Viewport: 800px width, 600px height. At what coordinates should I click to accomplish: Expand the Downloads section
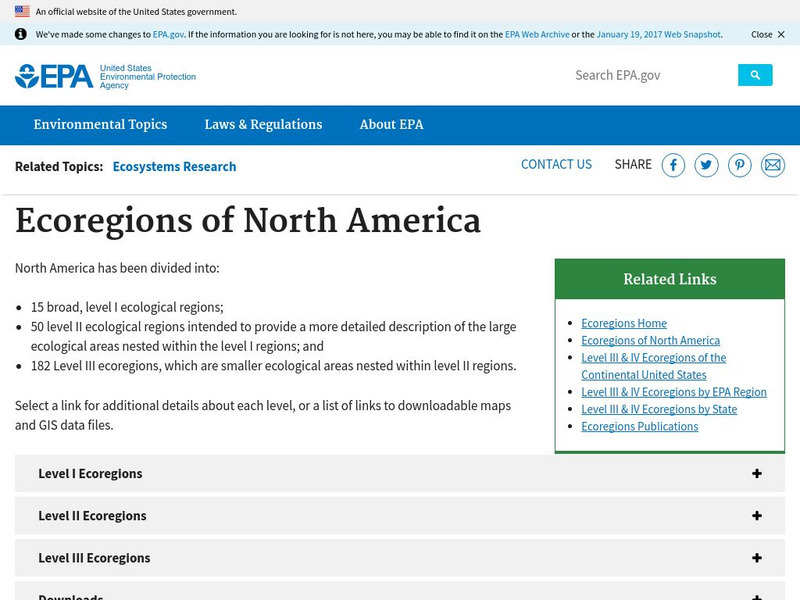click(x=400, y=594)
